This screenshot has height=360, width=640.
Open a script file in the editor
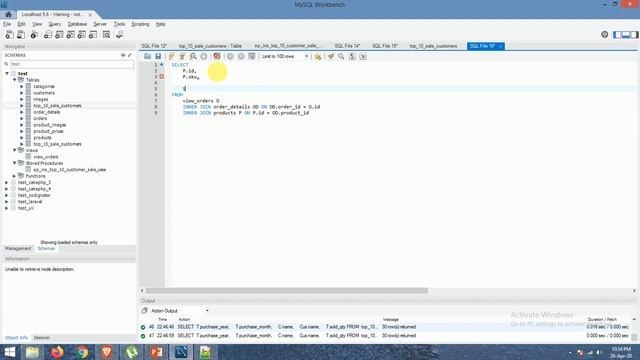coord(147,56)
